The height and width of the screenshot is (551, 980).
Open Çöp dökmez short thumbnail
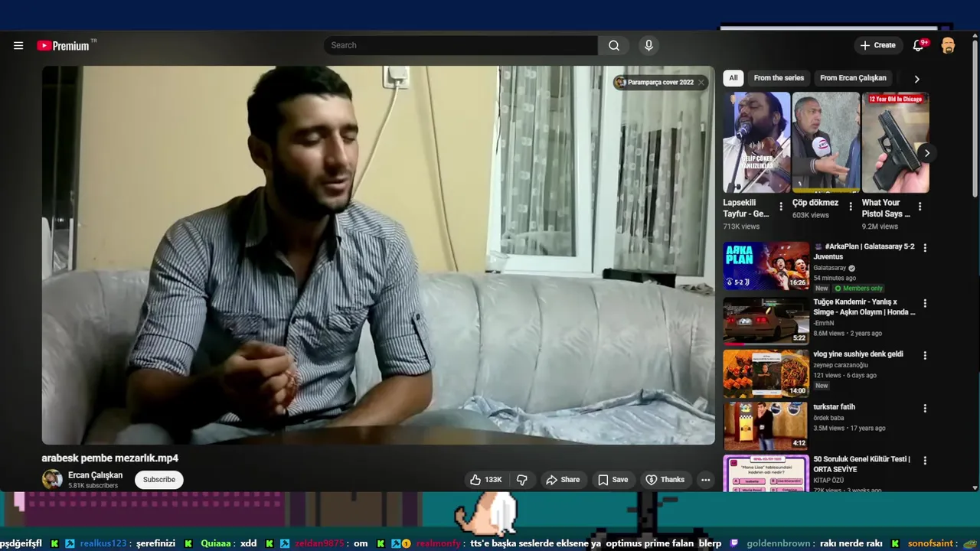point(826,142)
